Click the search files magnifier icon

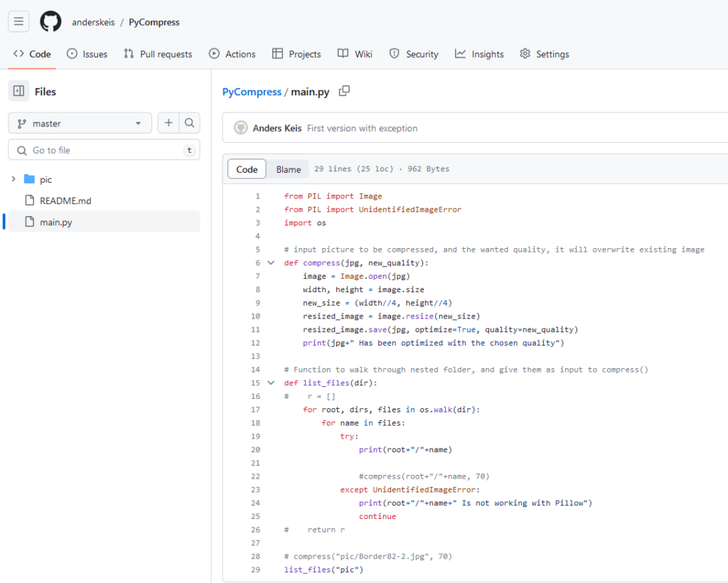[x=189, y=123]
